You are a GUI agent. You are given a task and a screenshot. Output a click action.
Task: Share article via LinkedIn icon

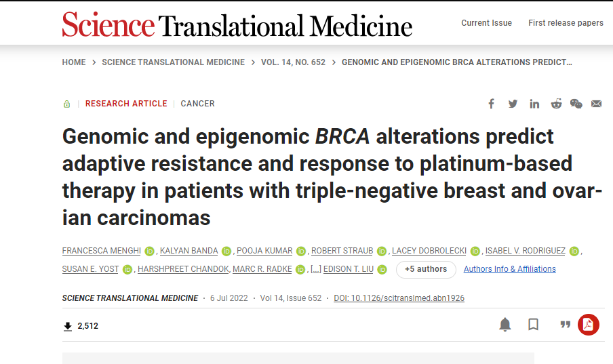point(534,104)
